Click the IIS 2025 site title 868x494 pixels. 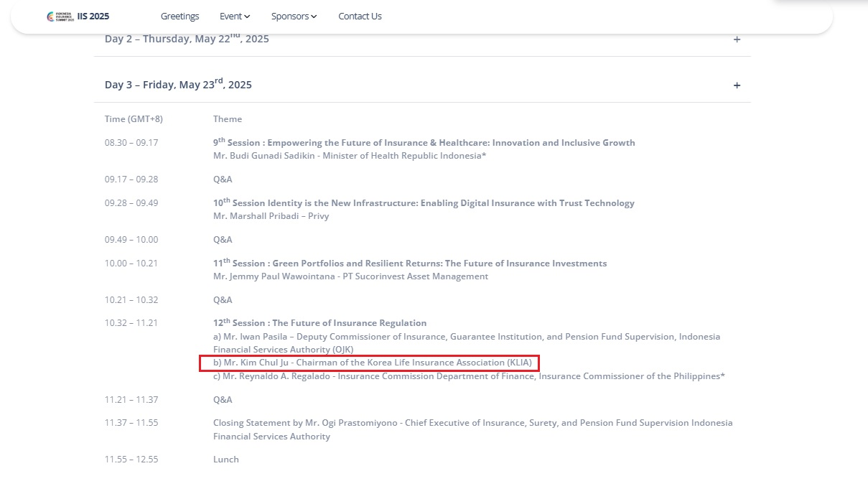[x=93, y=17]
